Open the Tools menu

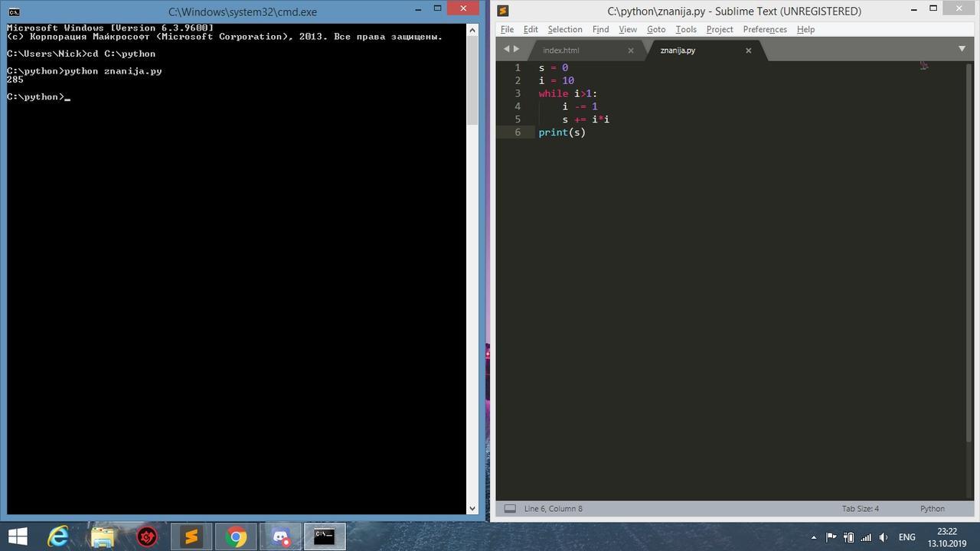click(686, 29)
